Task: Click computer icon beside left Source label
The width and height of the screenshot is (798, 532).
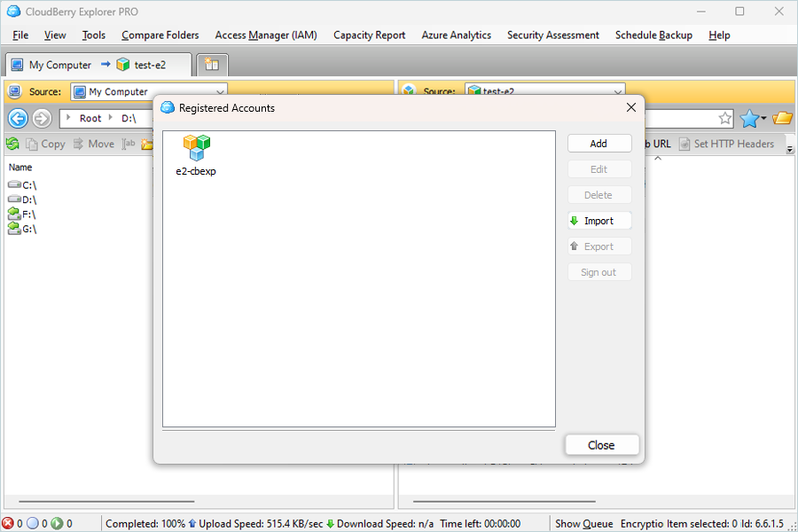Action: 15,91
